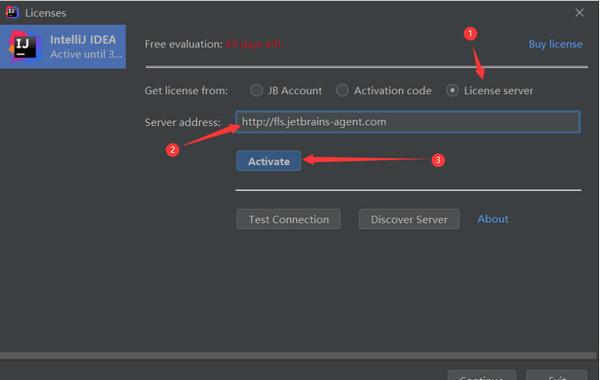Click the Activate button
The width and height of the screenshot is (600, 380).
269,161
